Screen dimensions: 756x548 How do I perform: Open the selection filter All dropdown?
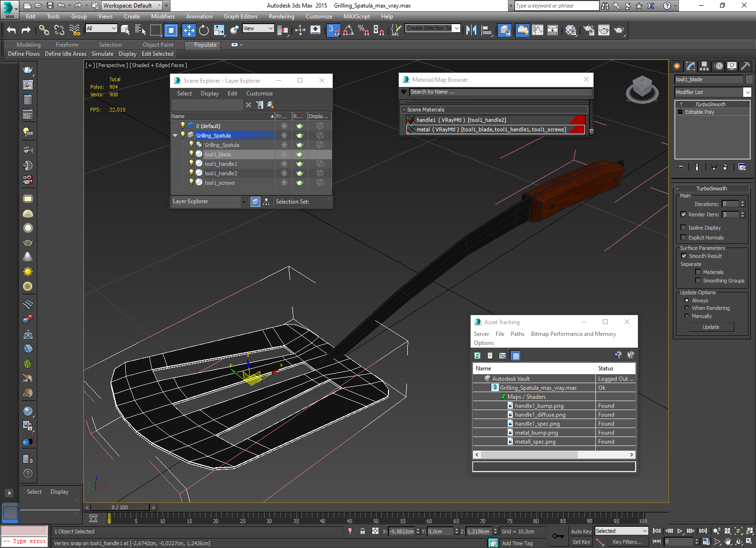pyautogui.click(x=113, y=28)
